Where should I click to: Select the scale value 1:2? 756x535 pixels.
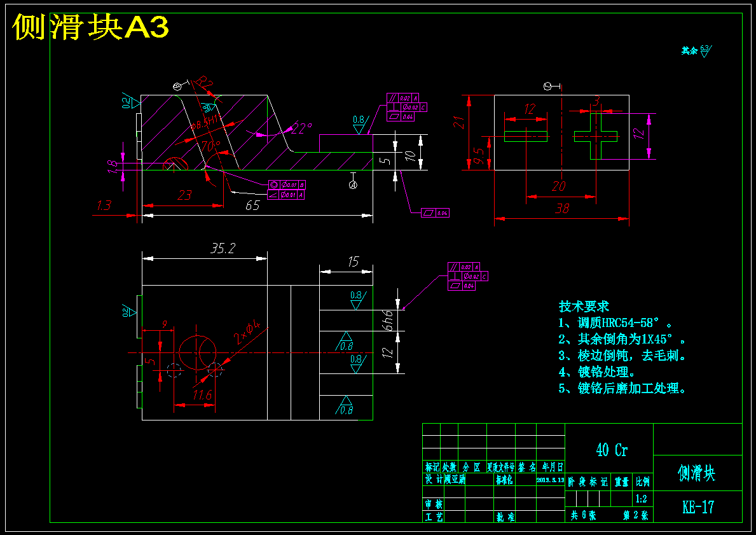[642, 499]
